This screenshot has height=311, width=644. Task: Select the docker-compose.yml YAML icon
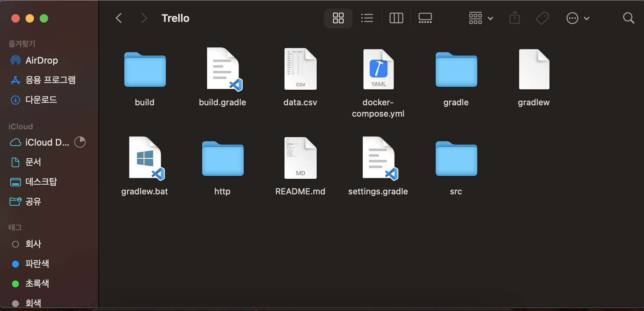[378, 69]
